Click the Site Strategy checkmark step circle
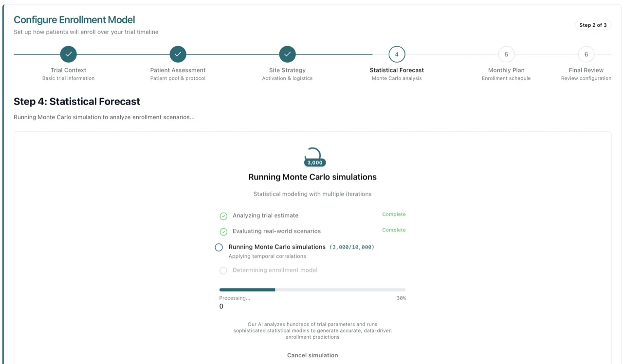 pos(287,54)
